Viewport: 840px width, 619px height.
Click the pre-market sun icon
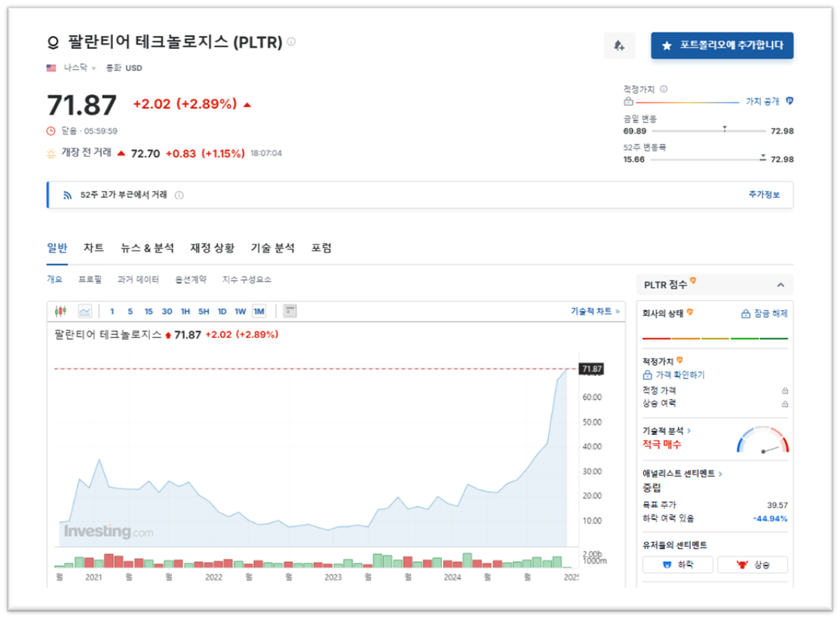click(x=51, y=153)
